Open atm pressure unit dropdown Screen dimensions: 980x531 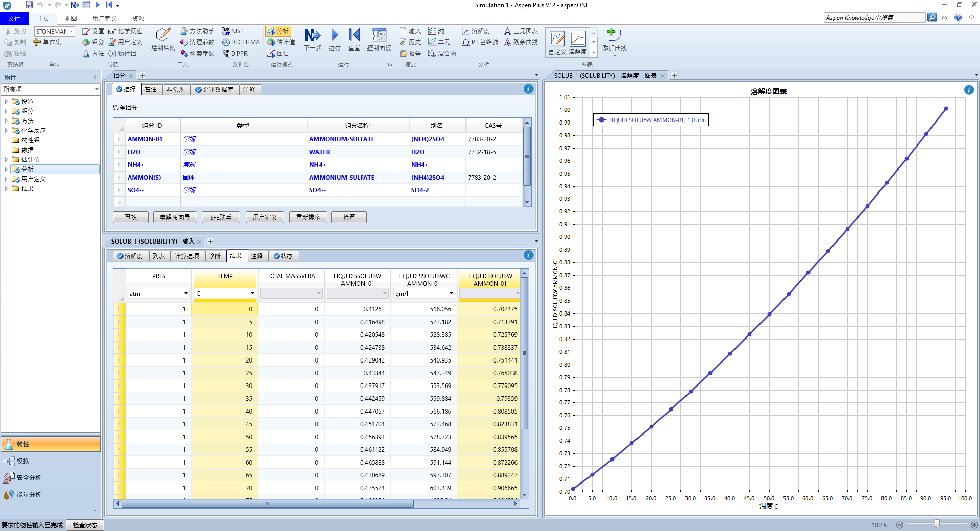[x=186, y=294]
